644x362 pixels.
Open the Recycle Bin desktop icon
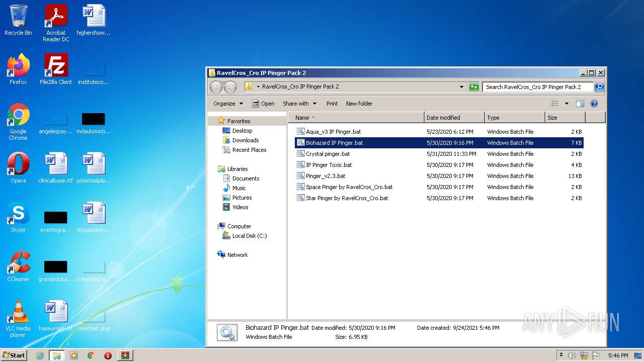pos(18,20)
